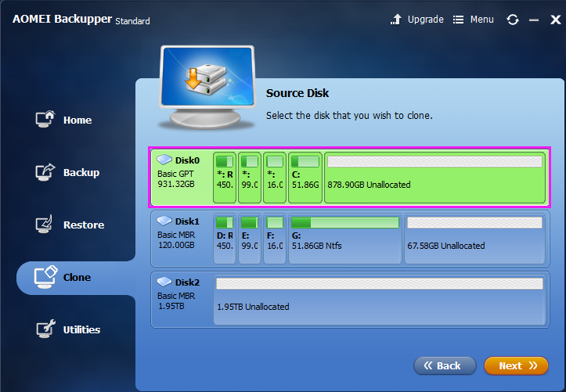Click the Disk0 *: 99.0 partition

(x=250, y=178)
